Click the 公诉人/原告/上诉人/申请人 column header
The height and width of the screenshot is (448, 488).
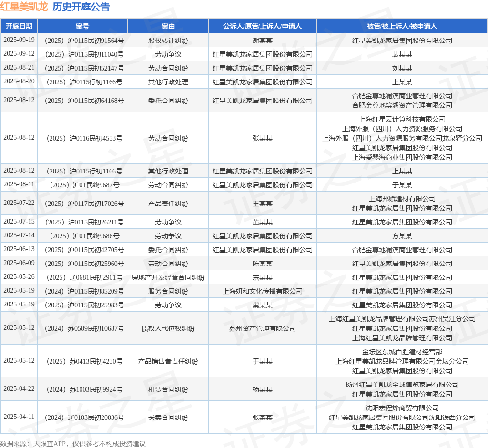tap(263, 26)
